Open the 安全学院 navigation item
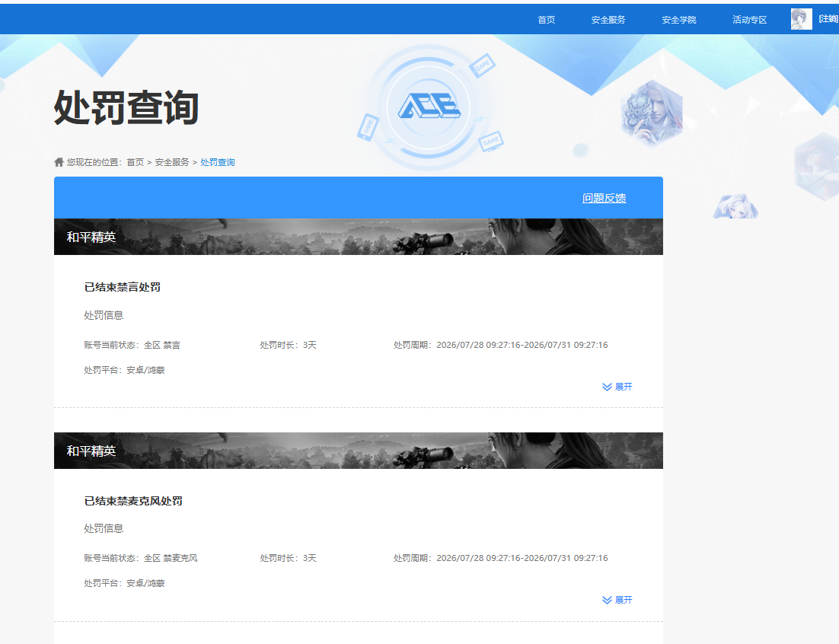 (x=678, y=20)
